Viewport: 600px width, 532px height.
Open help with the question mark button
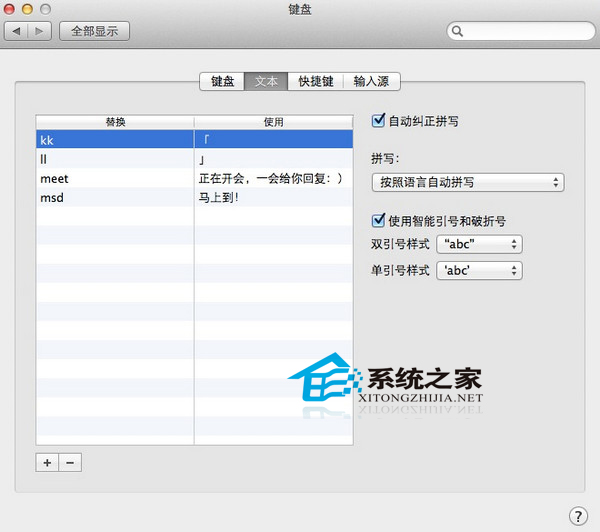(578, 516)
